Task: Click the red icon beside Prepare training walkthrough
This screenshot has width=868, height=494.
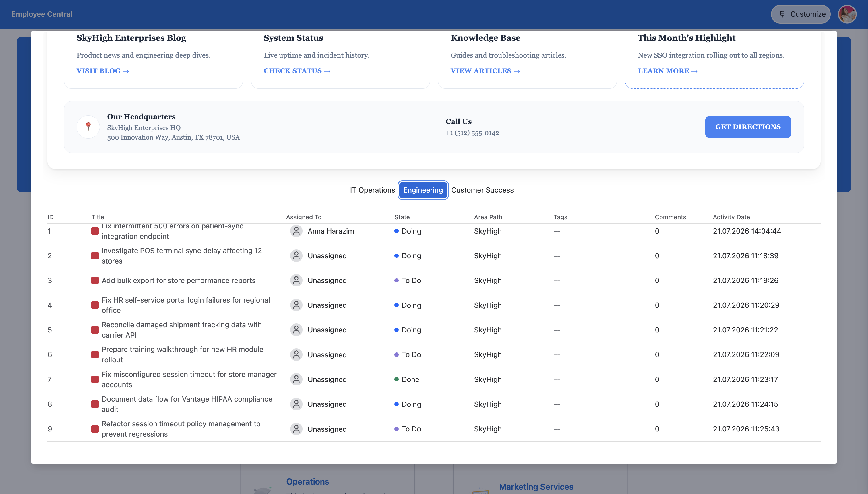Action: (x=95, y=354)
